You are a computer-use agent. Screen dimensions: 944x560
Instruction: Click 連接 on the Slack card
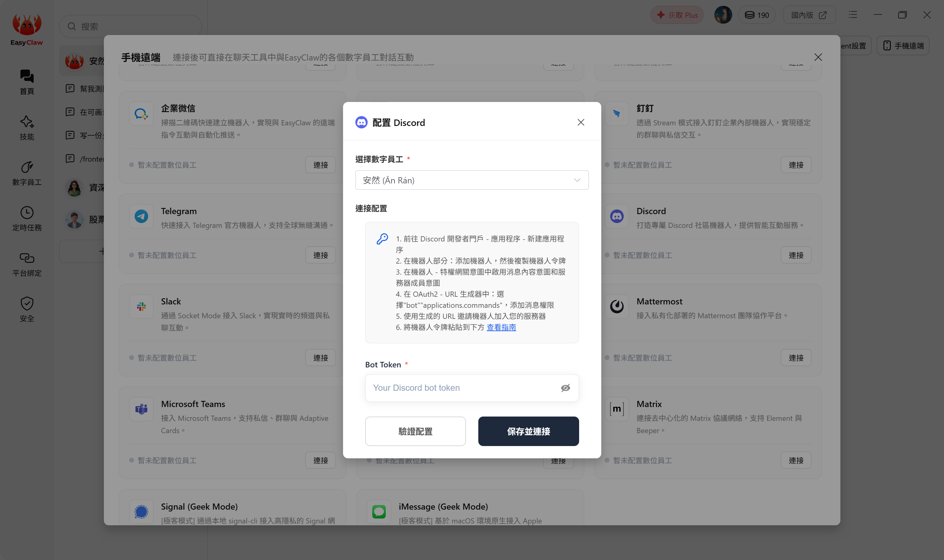320,358
